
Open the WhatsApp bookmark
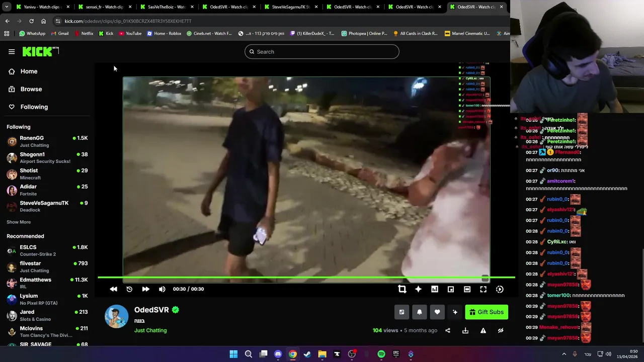click(x=32, y=33)
